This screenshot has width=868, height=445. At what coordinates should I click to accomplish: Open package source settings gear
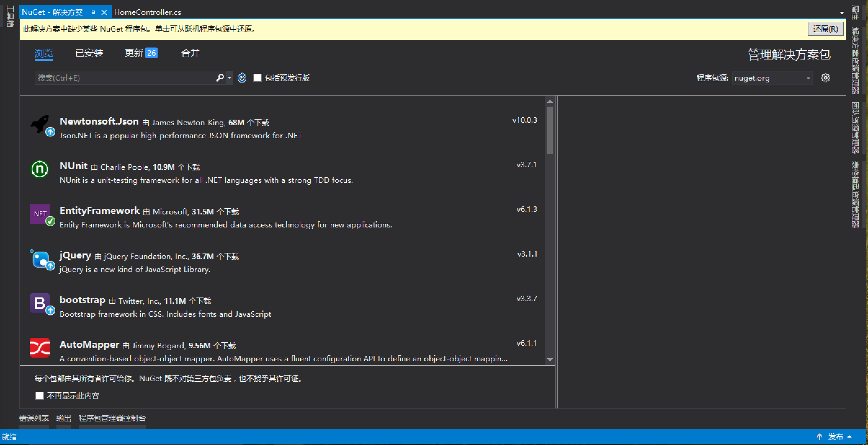825,78
